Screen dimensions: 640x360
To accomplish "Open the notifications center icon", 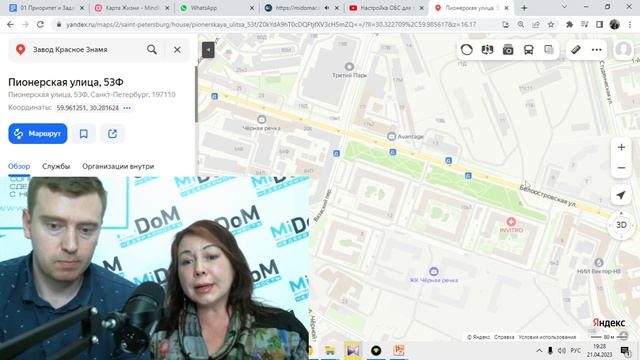I will (625, 351).
